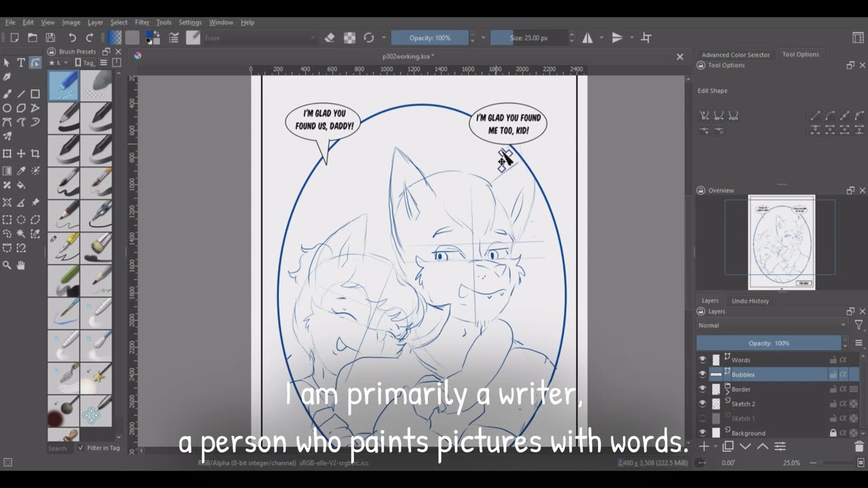Select the Move tool
Viewport: 868px width, 488px height.
21,154
